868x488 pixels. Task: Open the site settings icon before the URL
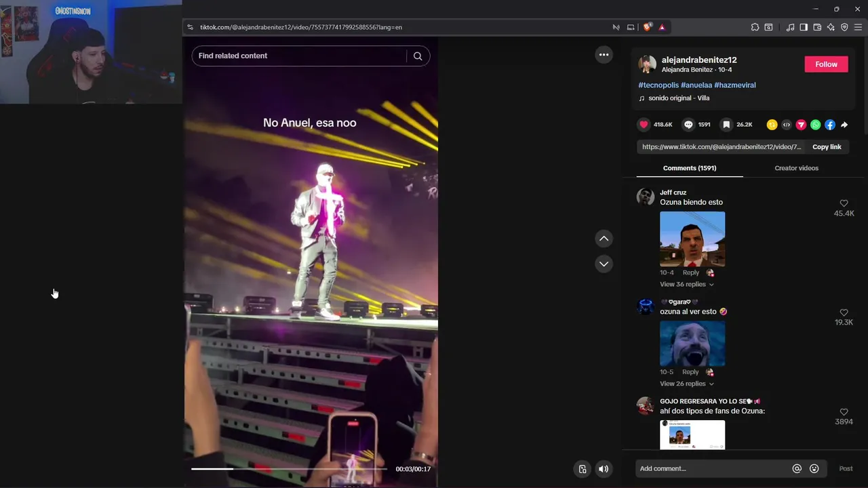pos(191,27)
